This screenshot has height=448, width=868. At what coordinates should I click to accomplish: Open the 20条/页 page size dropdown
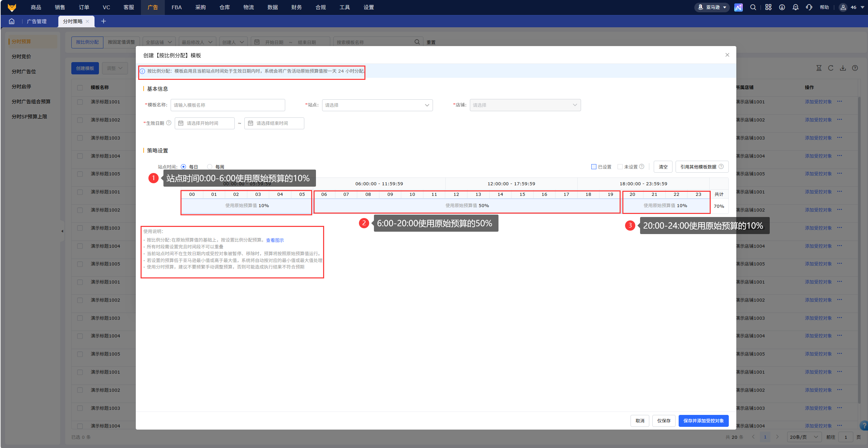pos(804,437)
